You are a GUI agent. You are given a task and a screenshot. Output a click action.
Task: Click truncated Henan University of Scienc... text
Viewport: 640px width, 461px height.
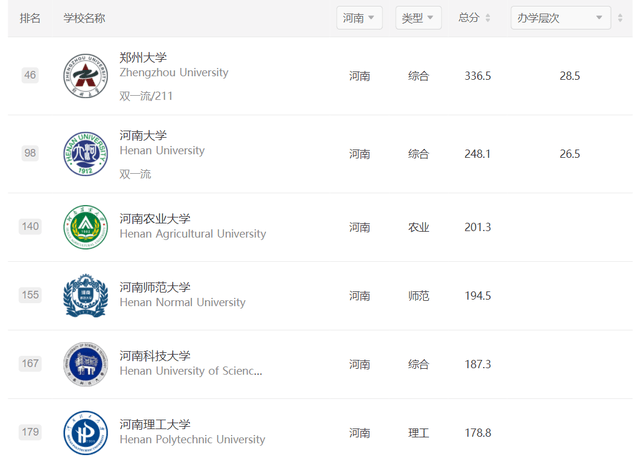point(191,371)
